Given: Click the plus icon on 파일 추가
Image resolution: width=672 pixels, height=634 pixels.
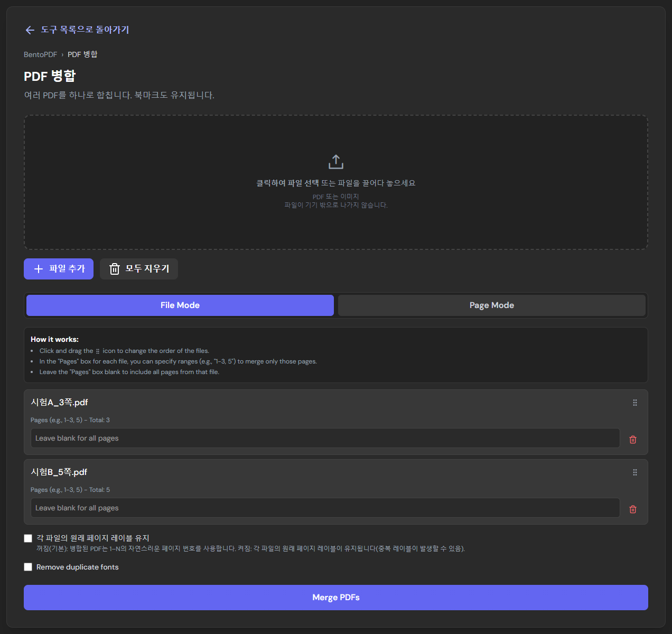Looking at the screenshot, I should (x=39, y=269).
